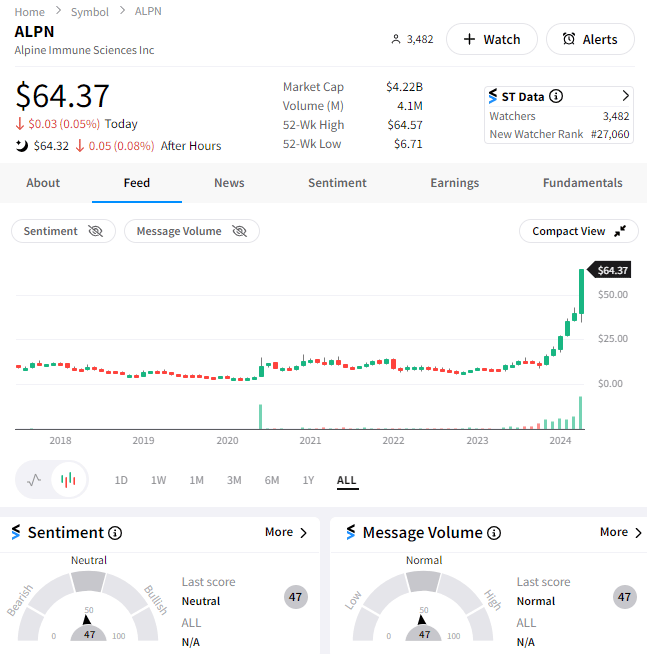The height and width of the screenshot is (654, 647).
Task: Switch to the Feed tab
Action: click(137, 183)
